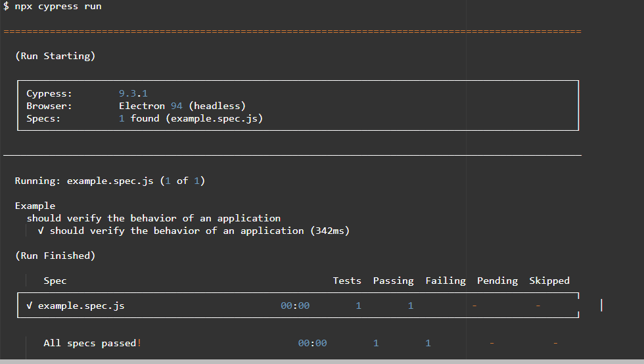Click the Cypress version number 9.3.1
Image resolution: width=644 pixels, height=364 pixels.
click(133, 94)
